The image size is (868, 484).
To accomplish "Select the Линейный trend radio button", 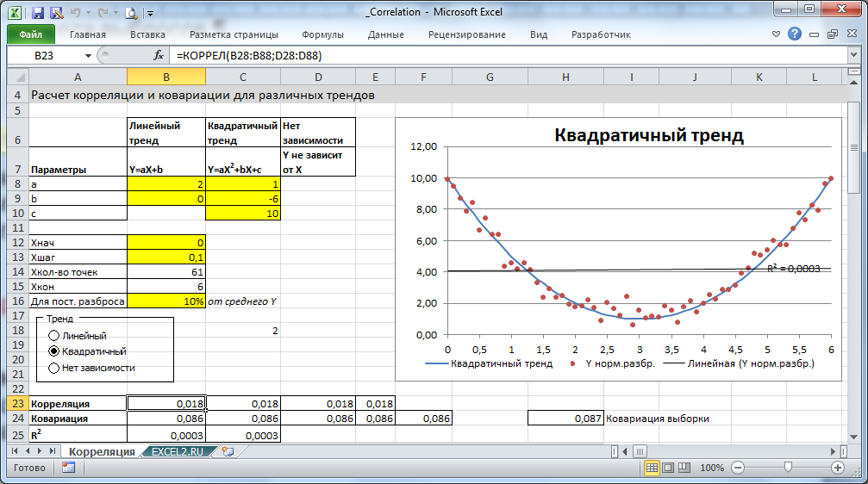I will coord(53,335).
